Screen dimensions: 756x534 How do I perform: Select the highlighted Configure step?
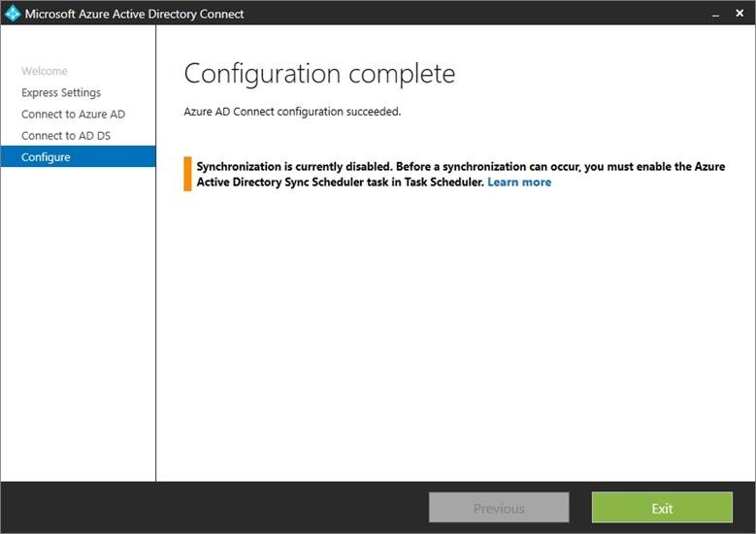(x=78, y=156)
